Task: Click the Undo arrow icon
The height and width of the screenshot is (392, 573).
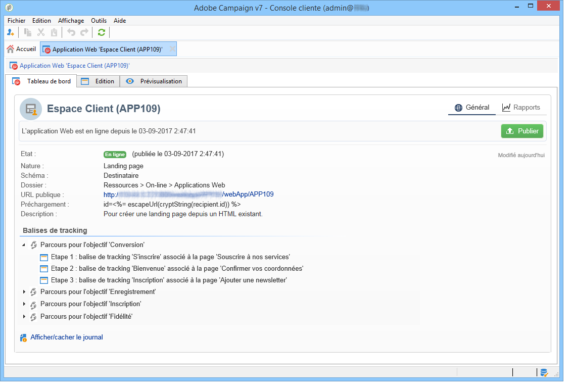Action: click(x=71, y=32)
